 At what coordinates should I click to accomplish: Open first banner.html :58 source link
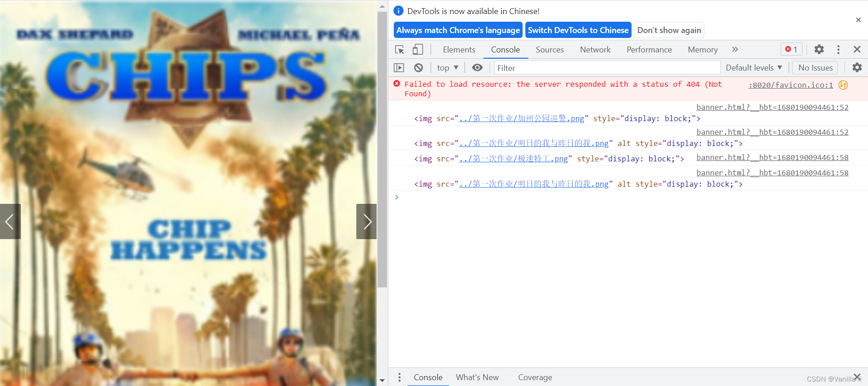point(772,157)
